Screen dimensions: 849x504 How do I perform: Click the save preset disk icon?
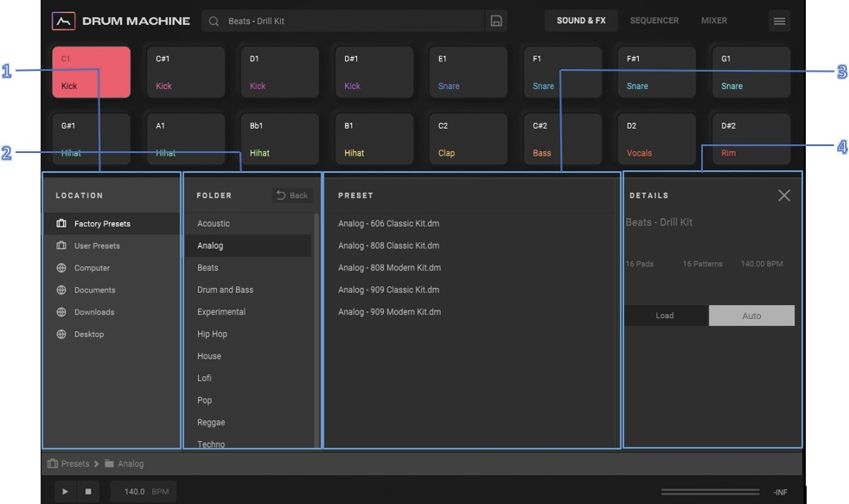[496, 21]
